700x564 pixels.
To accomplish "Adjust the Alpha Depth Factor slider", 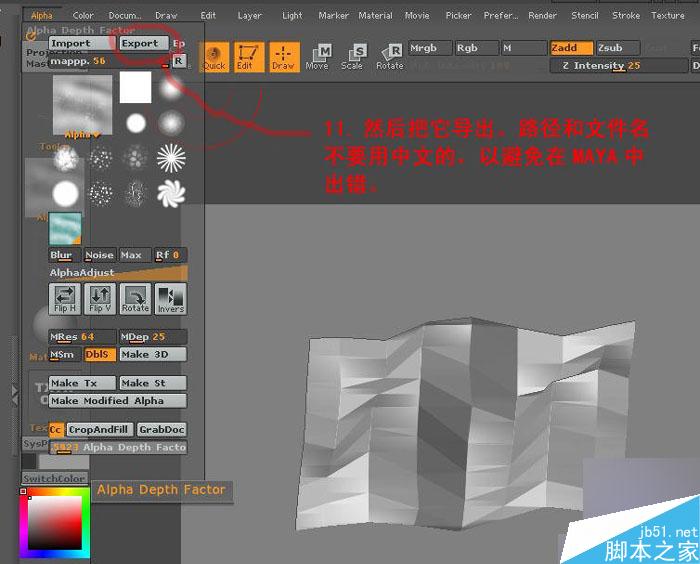I will [x=118, y=447].
